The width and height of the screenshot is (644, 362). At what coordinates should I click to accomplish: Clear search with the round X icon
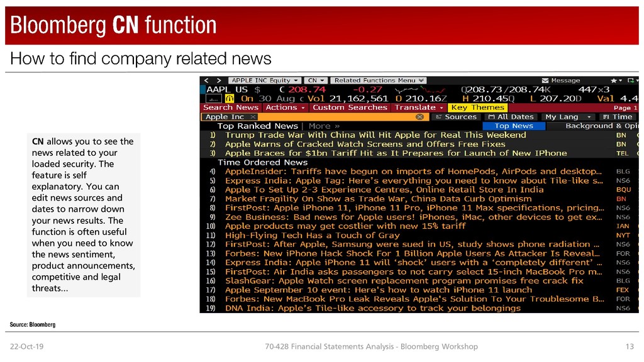coord(419,117)
